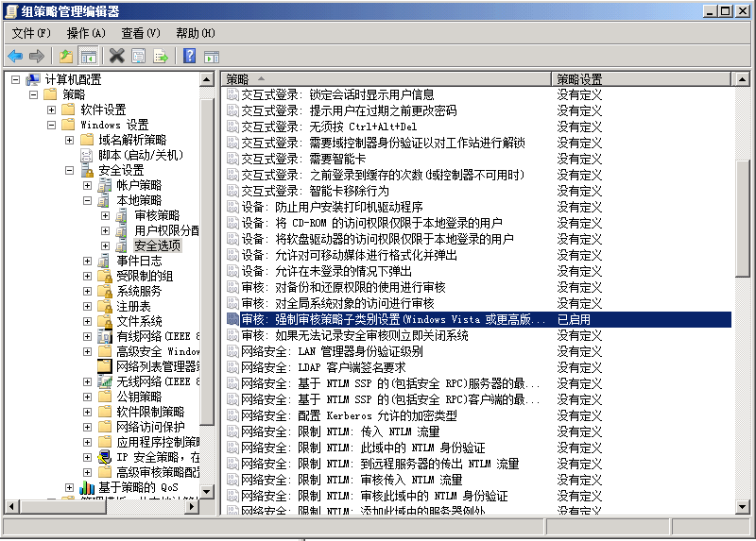Image resolution: width=756 pixels, height=541 pixels.
Task: Open the 查看(V) menu
Action: (140, 33)
